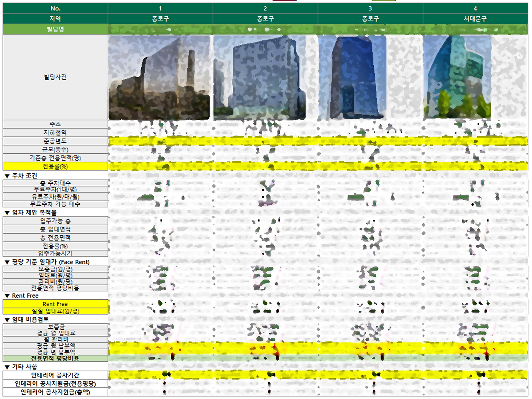
Task: Select the yellow 전용률(%) label cell
Action: click(55, 166)
